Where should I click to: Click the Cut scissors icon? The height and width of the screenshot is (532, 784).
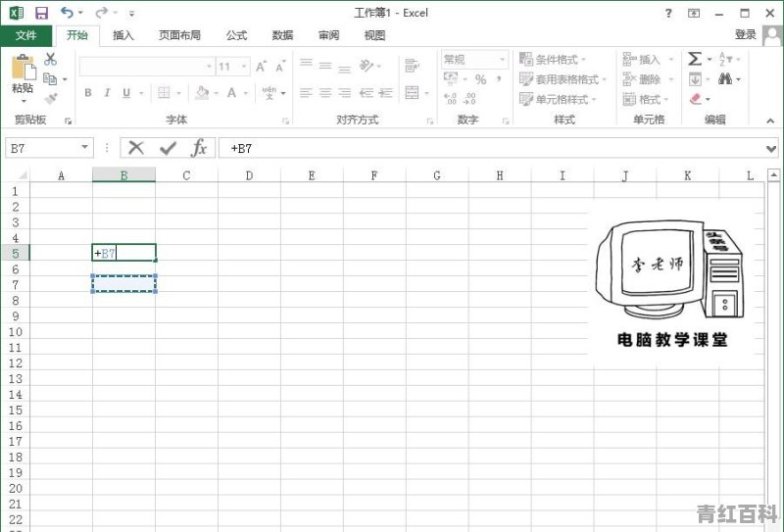(x=51, y=59)
